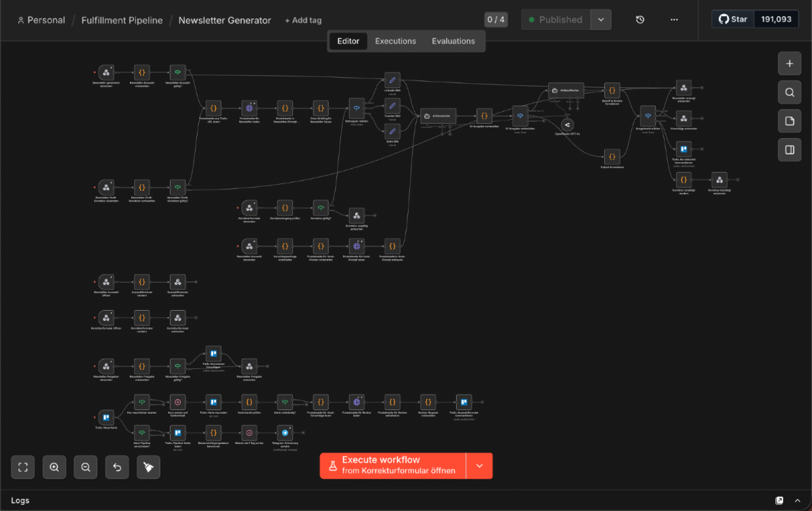Open the workflow history clock icon
Image resolution: width=812 pixels, height=511 pixels.
click(640, 20)
